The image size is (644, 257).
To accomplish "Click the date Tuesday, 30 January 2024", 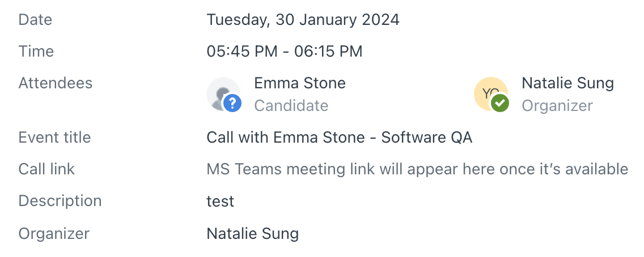I will tap(303, 20).
